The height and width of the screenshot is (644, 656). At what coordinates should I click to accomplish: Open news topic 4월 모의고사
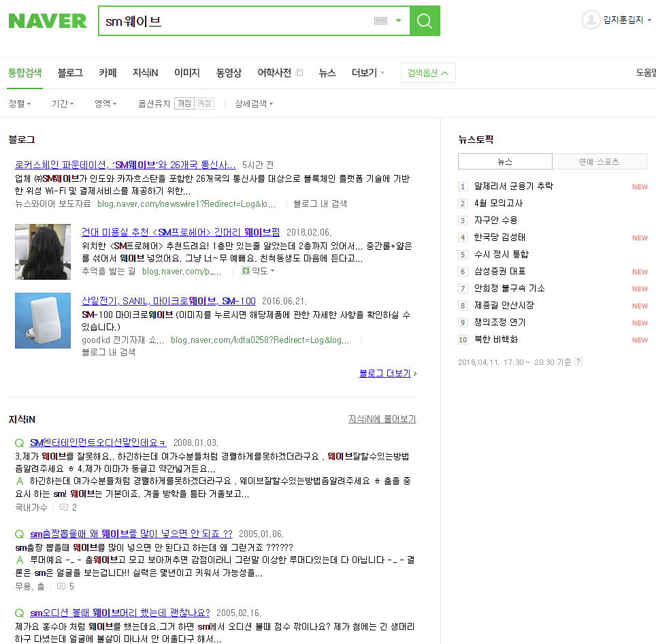(498, 204)
